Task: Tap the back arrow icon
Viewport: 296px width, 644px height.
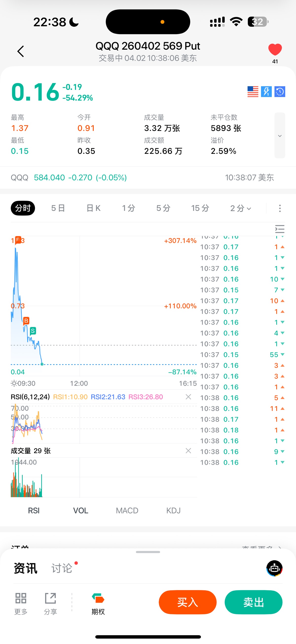Action: [21, 52]
